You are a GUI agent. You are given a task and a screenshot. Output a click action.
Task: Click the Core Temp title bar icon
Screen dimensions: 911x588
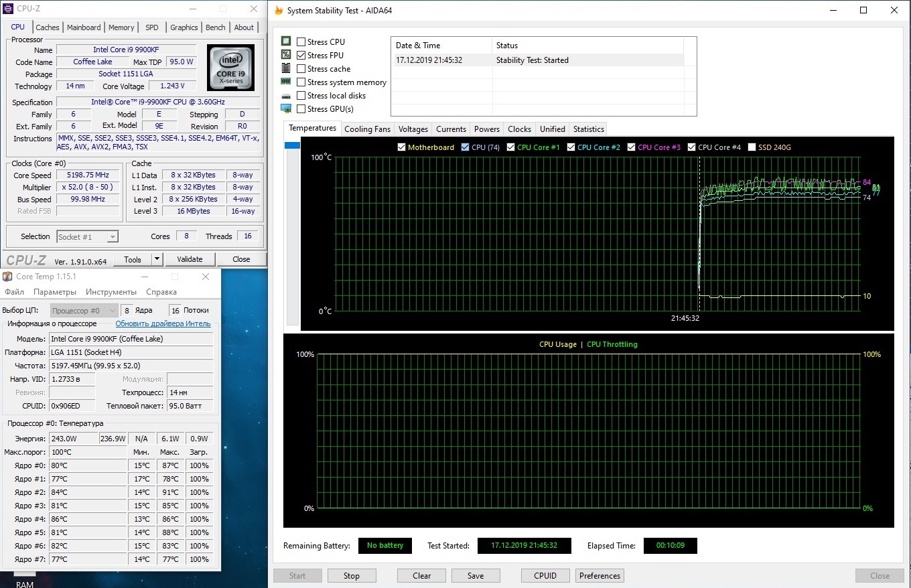(7, 277)
